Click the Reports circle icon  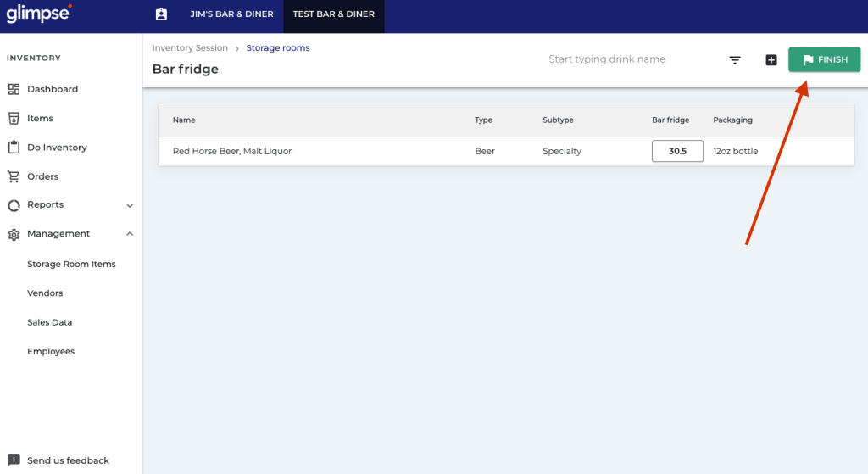pyautogui.click(x=14, y=205)
